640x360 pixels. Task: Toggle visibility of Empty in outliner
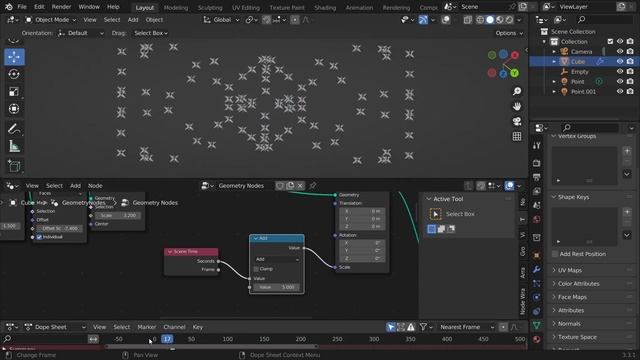620,71
